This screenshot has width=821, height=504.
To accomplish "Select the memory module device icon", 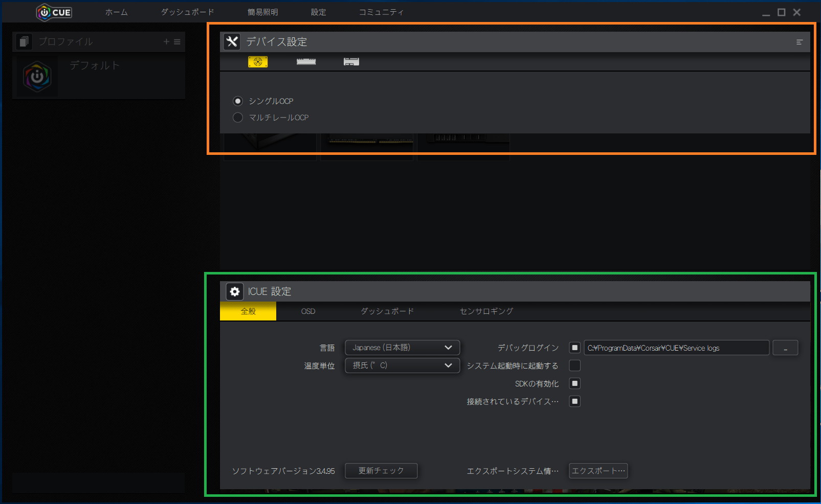I will click(306, 62).
